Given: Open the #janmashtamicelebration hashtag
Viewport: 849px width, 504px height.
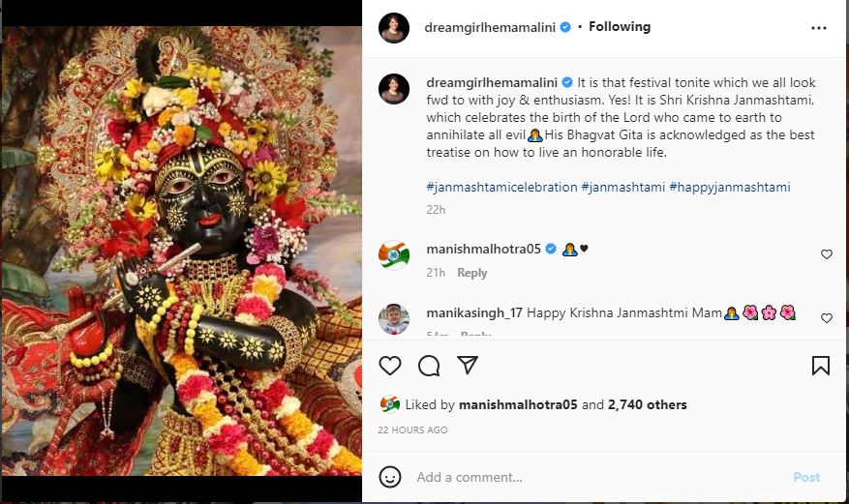Looking at the screenshot, I should coord(501,187).
